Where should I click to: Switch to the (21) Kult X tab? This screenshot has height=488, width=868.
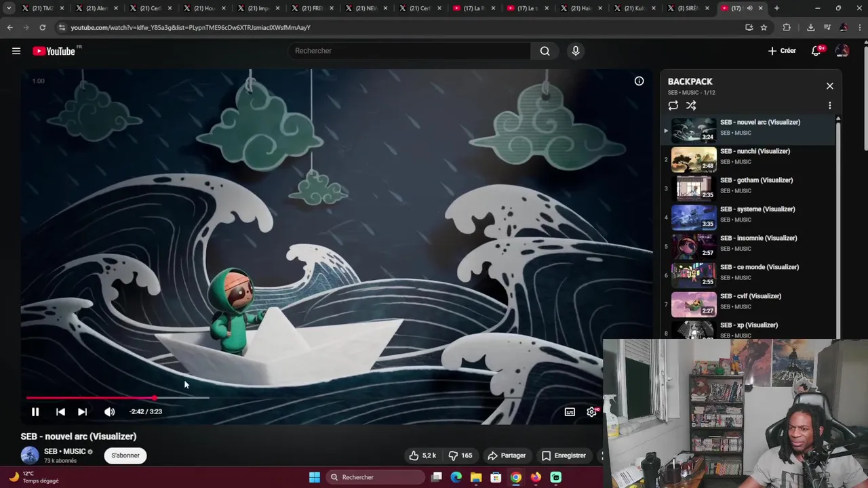point(635,8)
